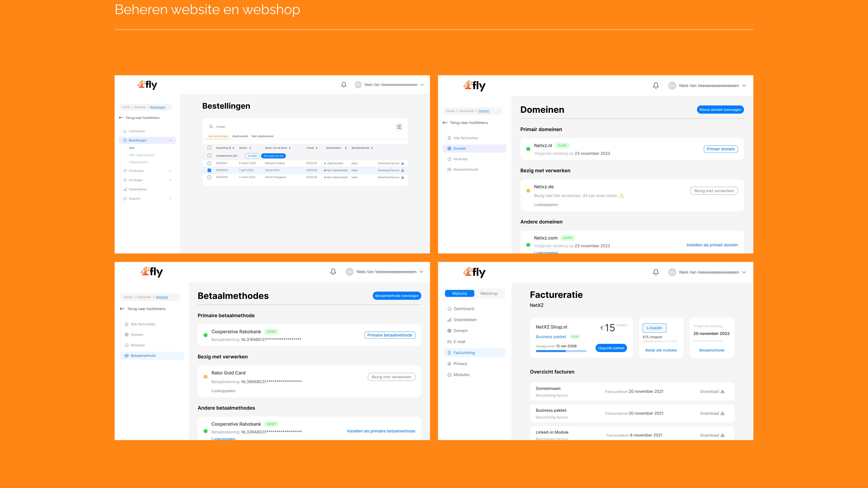
Task: Click the Privacy icon in Factureratie sidebar
Action: [449, 364]
